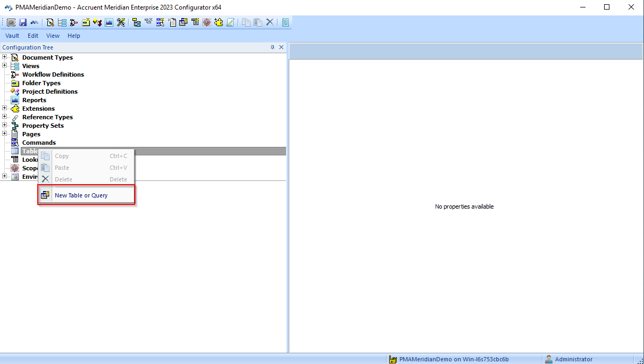644x364 pixels.
Task: Click the Tables grid icon in the tree
Action: tap(15, 151)
